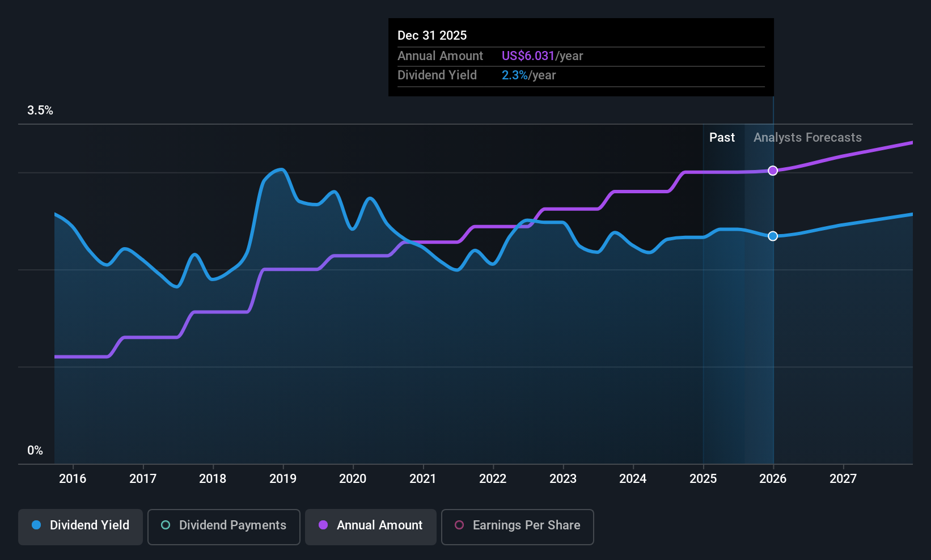Viewport: 931px width, 560px height.
Task: Click the Dec 31 2025 tooltip date
Action: [x=432, y=35]
